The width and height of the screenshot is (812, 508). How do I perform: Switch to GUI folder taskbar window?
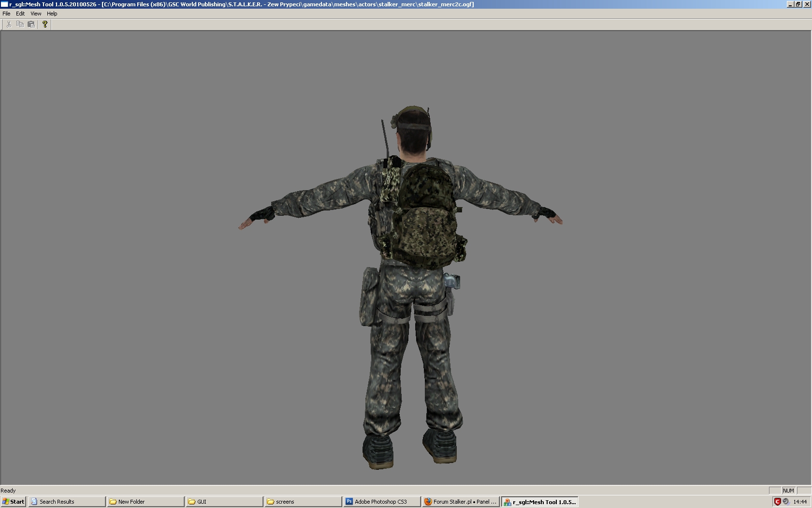[225, 502]
